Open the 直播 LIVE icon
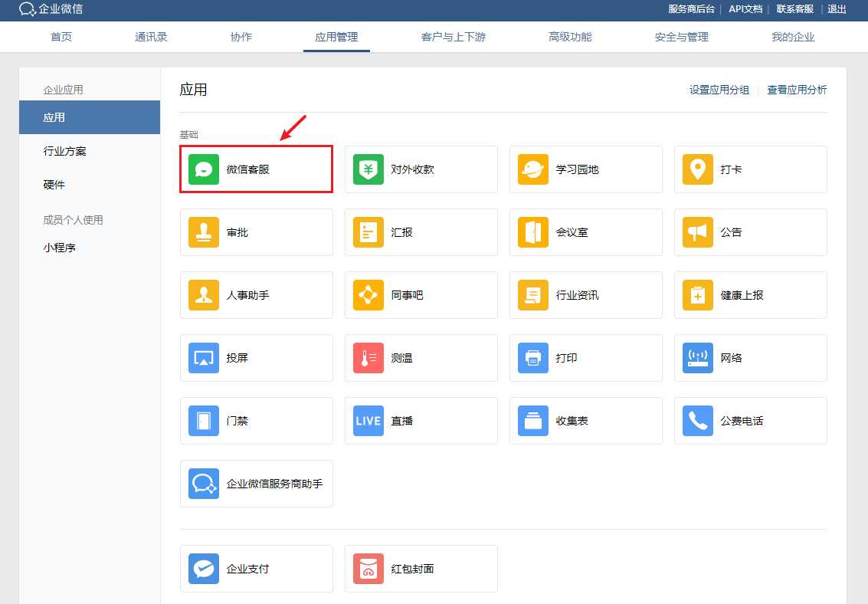 (x=368, y=421)
